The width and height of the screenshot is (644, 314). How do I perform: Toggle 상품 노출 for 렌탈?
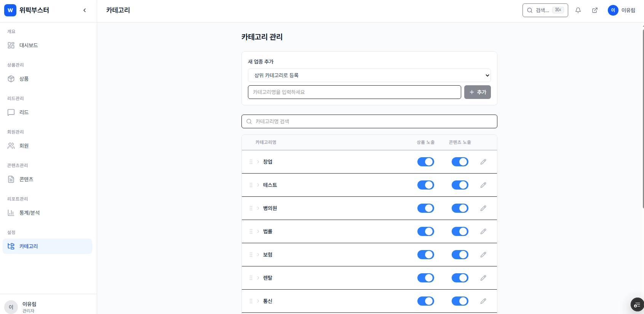click(x=426, y=278)
